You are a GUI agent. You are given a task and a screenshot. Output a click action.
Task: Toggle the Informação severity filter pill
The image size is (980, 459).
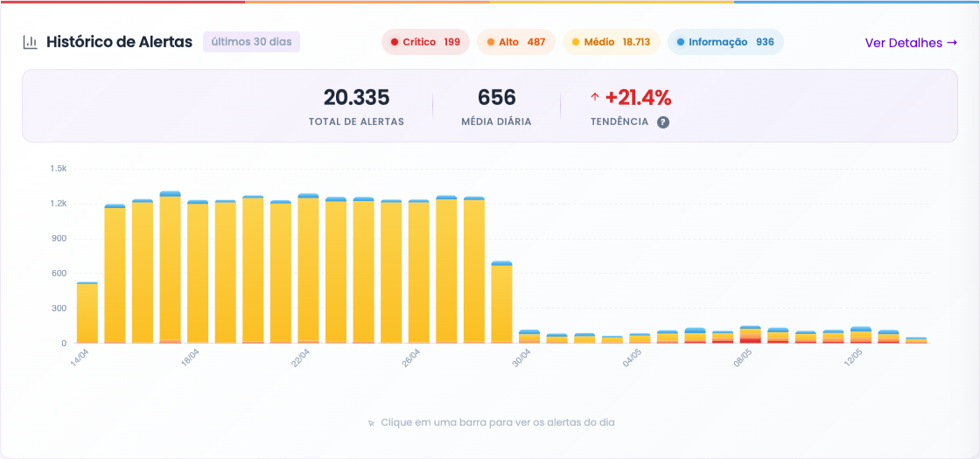[x=725, y=43]
